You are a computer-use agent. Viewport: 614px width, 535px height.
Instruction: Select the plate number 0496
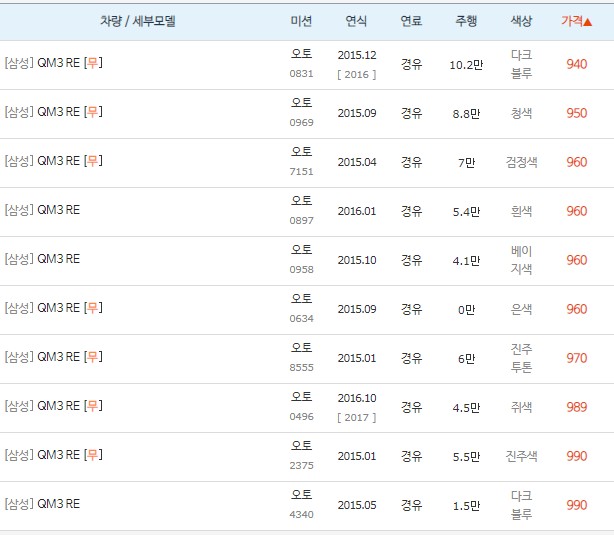(302, 416)
